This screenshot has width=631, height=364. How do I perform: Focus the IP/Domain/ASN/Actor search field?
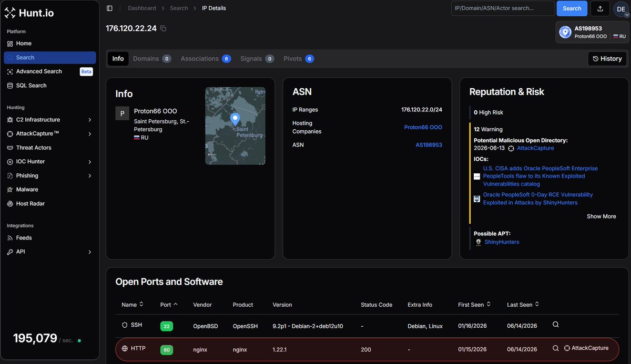pos(503,8)
